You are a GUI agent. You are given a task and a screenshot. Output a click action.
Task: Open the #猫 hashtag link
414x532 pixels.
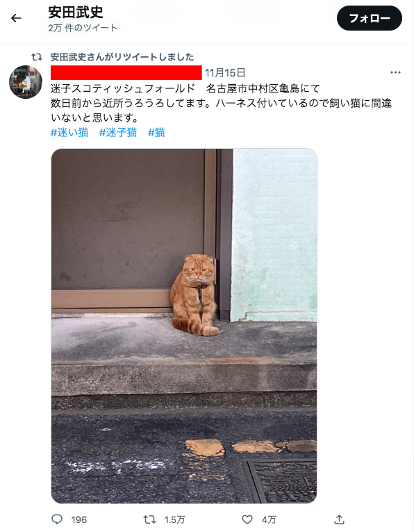pos(156,132)
